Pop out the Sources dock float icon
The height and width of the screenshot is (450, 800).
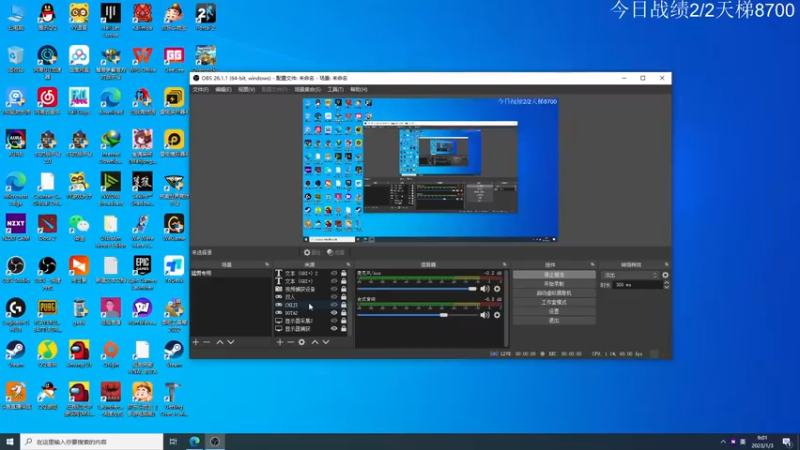click(x=348, y=264)
